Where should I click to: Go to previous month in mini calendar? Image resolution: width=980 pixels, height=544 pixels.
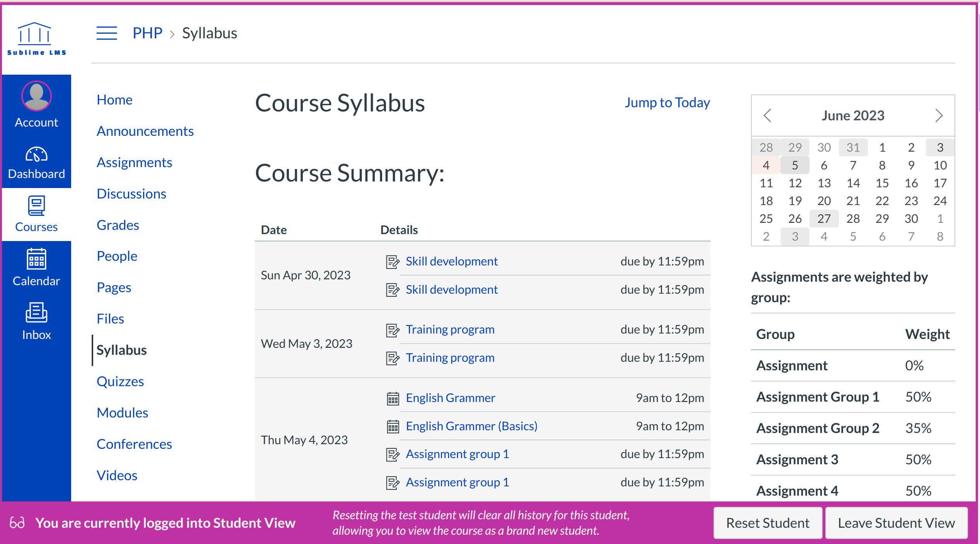[768, 116]
